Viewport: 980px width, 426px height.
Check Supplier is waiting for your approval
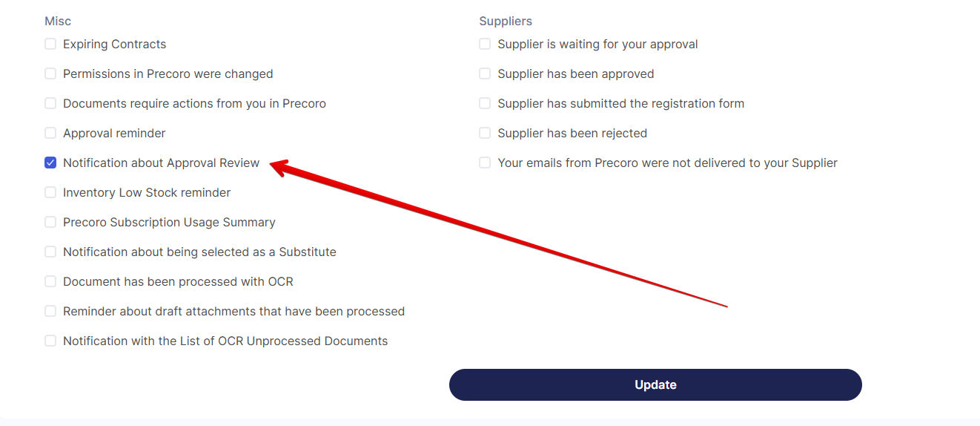(485, 45)
